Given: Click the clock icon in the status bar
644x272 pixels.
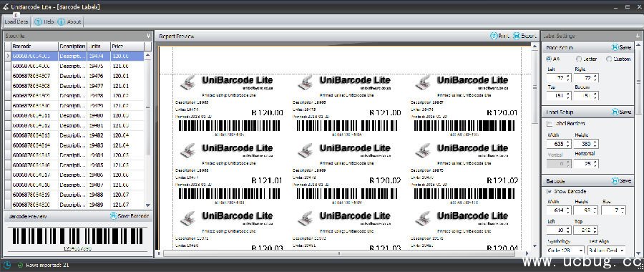Looking at the screenshot, I should tap(7, 265).
